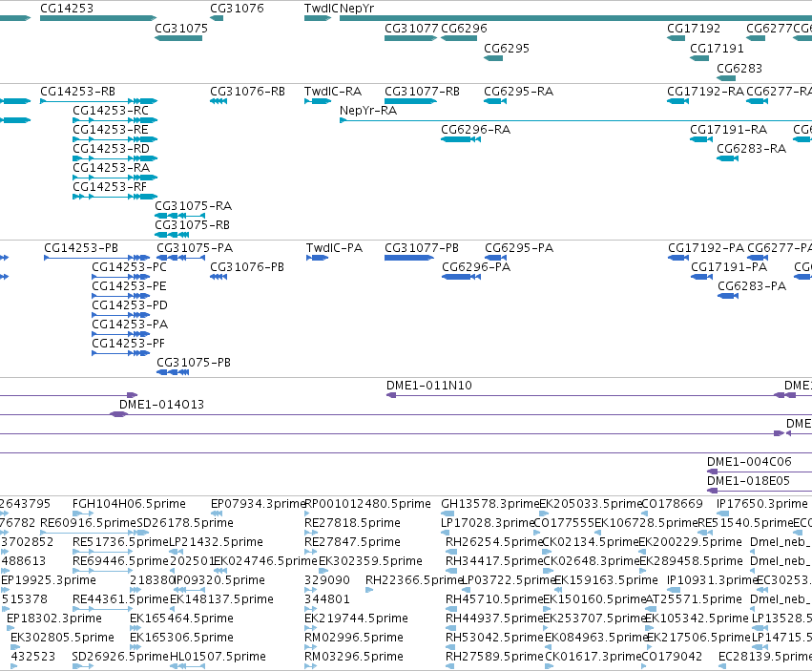Select the CG31077 gene label

pos(411,28)
